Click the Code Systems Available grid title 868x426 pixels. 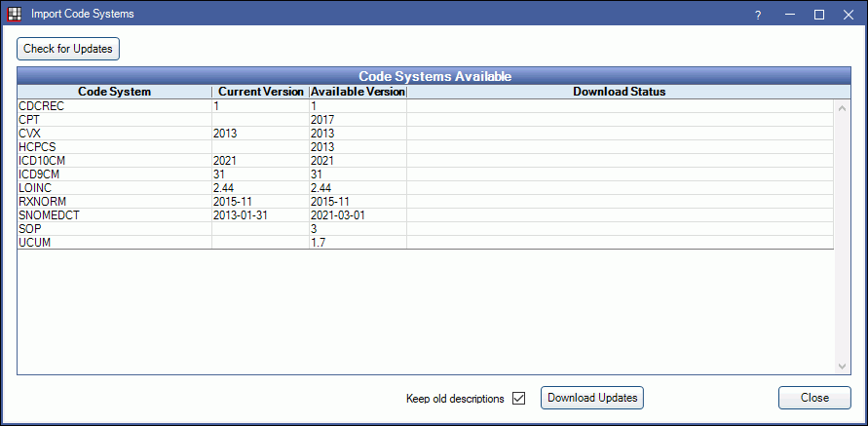pos(434,76)
